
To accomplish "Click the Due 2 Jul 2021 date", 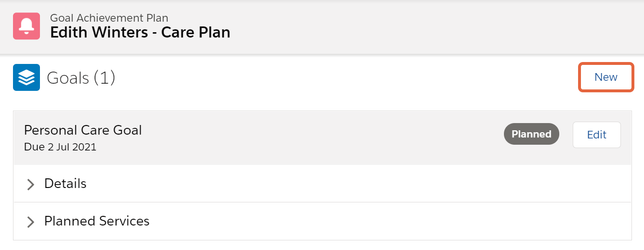I will pyautogui.click(x=60, y=147).
